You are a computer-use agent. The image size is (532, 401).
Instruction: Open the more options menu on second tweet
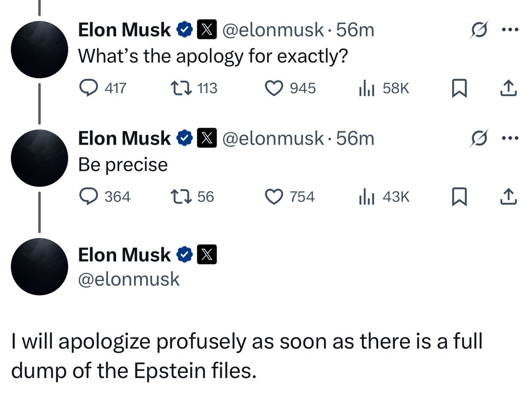pyautogui.click(x=511, y=138)
